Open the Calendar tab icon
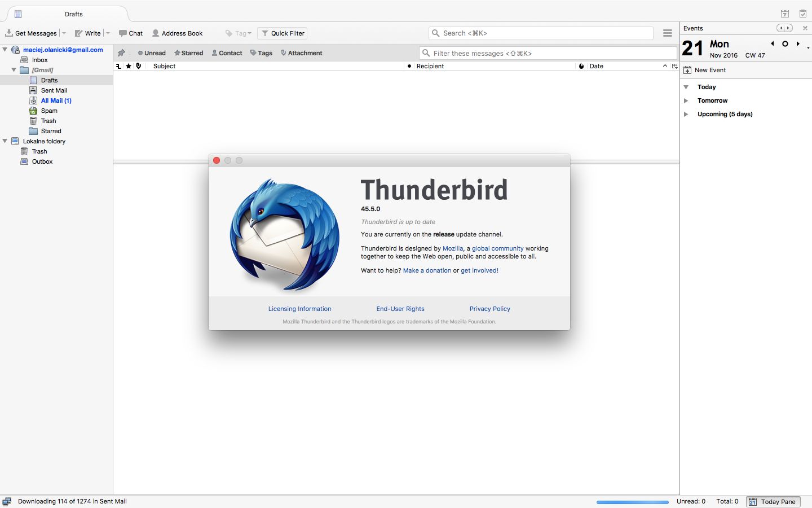This screenshot has height=508, width=812. 785,14
